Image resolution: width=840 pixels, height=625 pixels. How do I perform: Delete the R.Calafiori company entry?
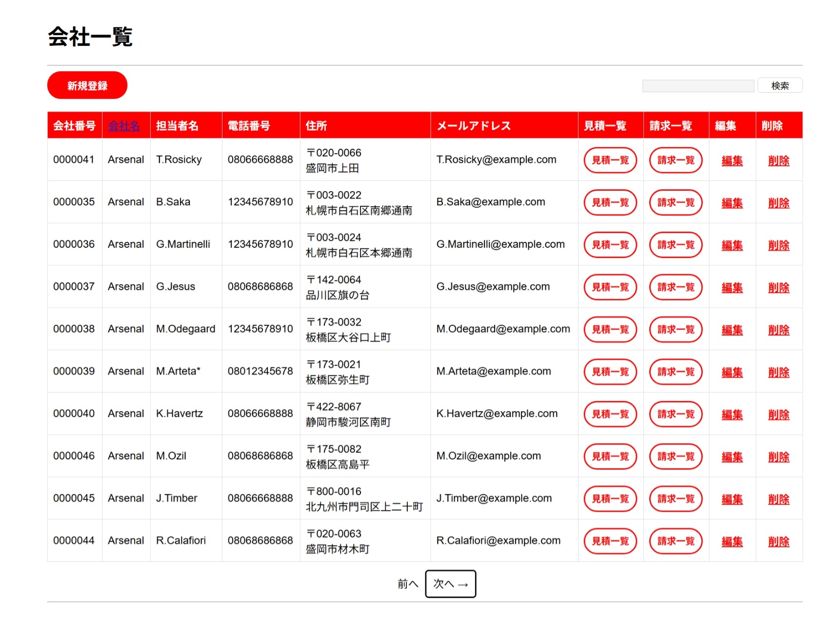pyautogui.click(x=779, y=541)
